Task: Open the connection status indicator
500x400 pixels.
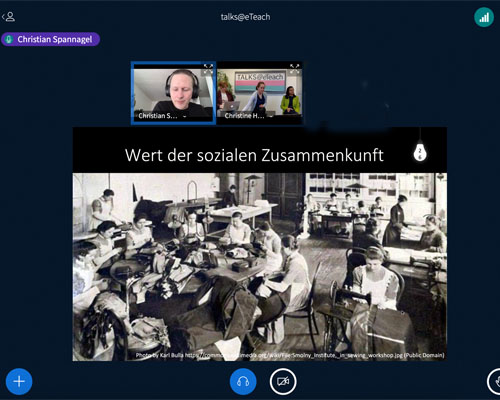Action: 484,17
